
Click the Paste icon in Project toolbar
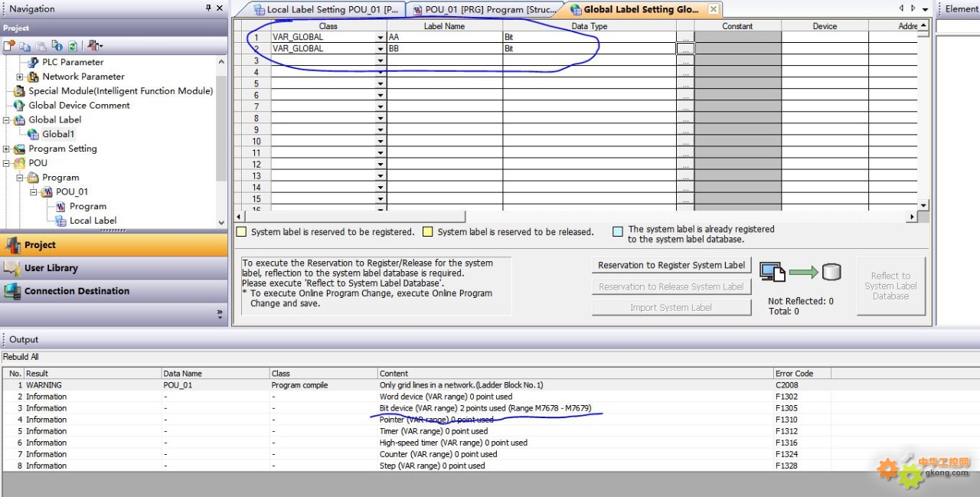(41, 46)
